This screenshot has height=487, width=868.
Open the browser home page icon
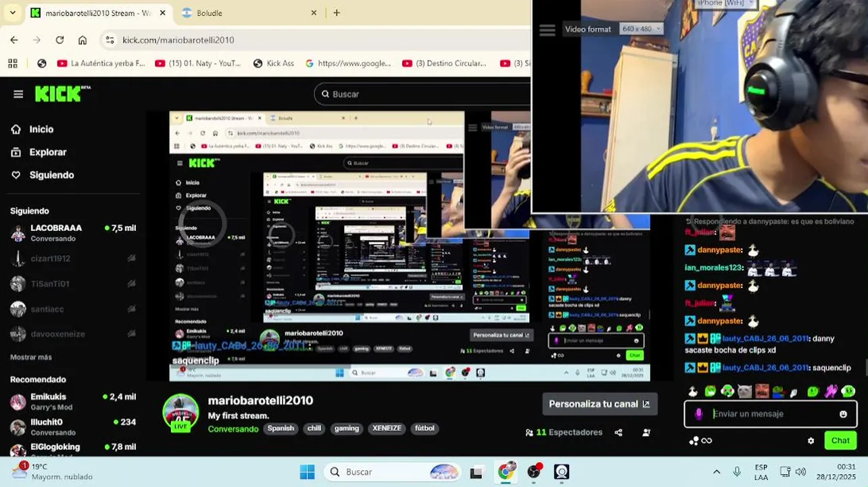tap(82, 40)
